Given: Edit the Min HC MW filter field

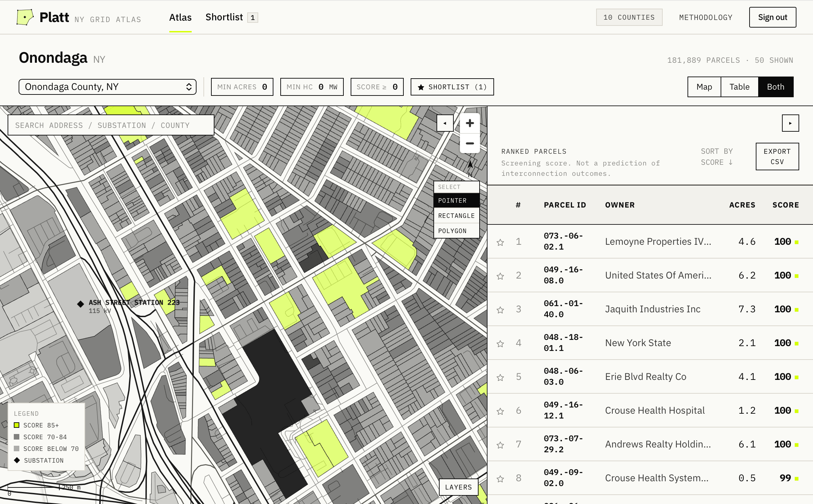Looking at the screenshot, I should click(312, 87).
